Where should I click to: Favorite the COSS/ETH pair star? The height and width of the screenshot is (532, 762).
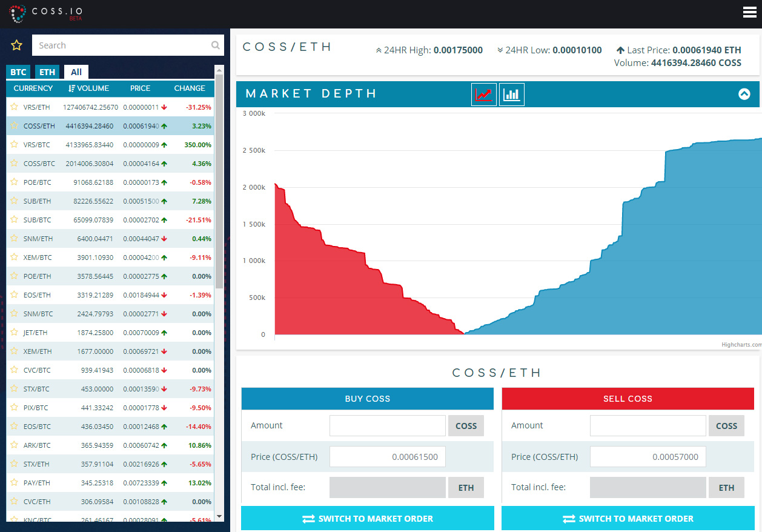15,126
